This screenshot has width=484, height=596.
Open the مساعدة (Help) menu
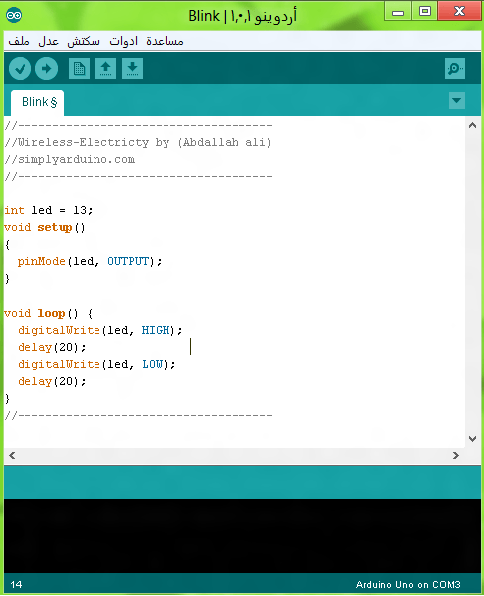point(165,41)
